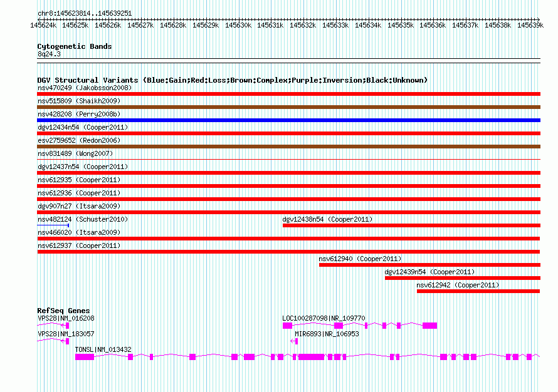Screen dimensions: 558x392
Task: Select the MIR6893 gene arrow glyph
Action: click(294, 341)
